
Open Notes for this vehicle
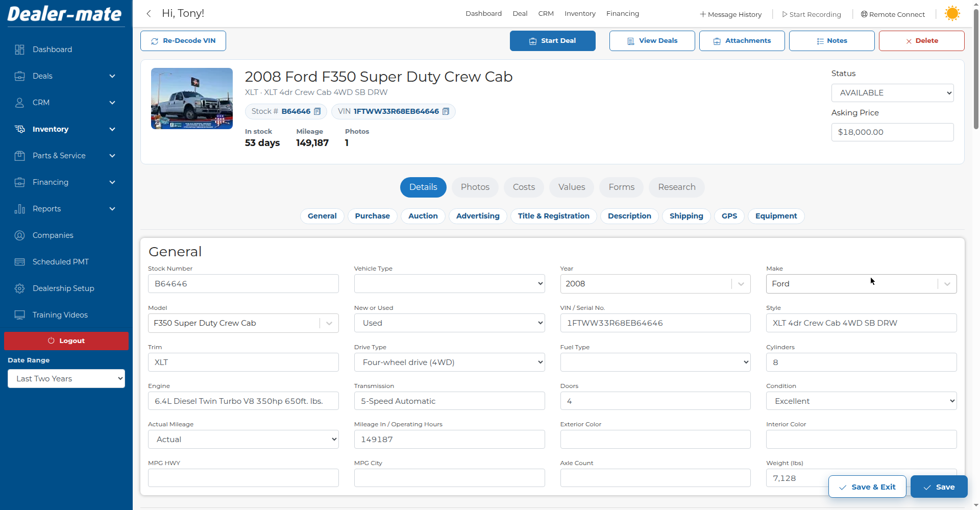click(831, 41)
